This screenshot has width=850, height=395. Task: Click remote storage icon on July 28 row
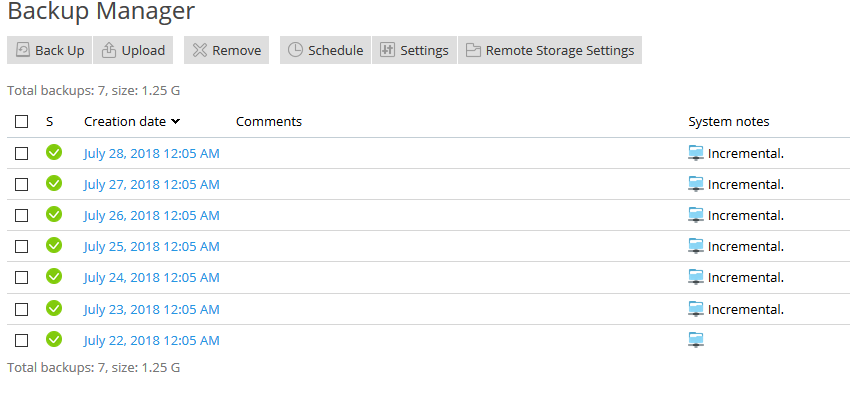[x=696, y=153]
